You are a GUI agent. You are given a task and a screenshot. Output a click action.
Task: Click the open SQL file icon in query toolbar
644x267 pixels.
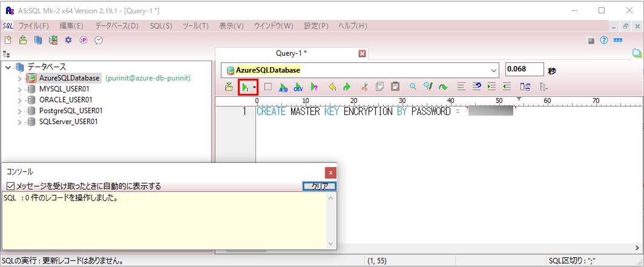point(229,87)
